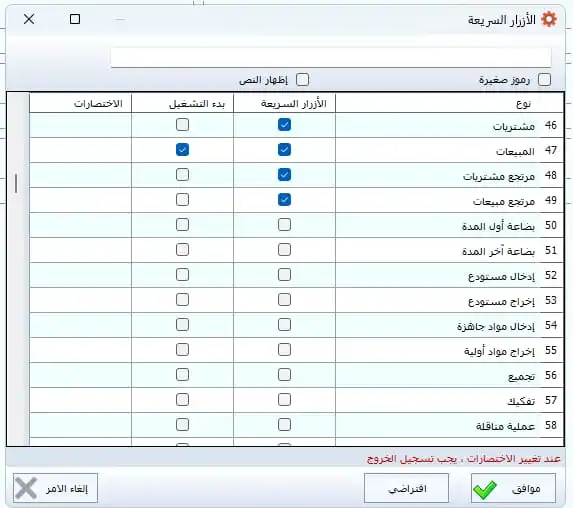Check quick button for تجميع row
The height and width of the screenshot is (508, 573).
coord(284,375)
